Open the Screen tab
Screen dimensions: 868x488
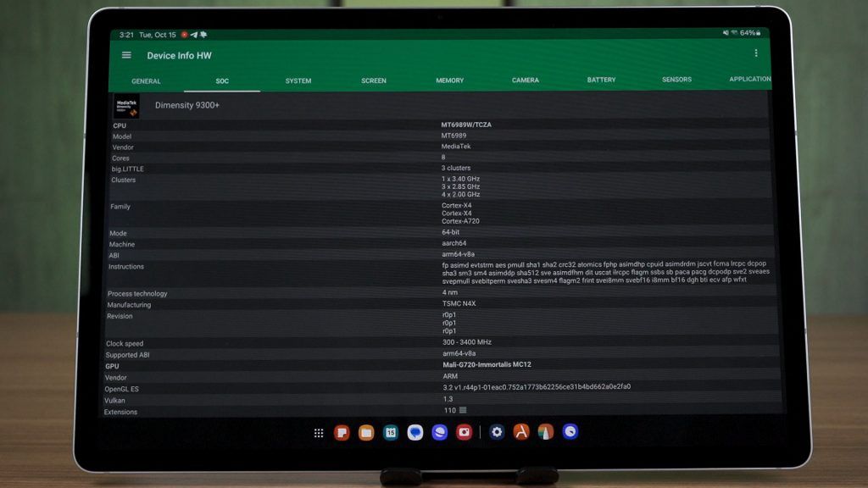pos(374,80)
